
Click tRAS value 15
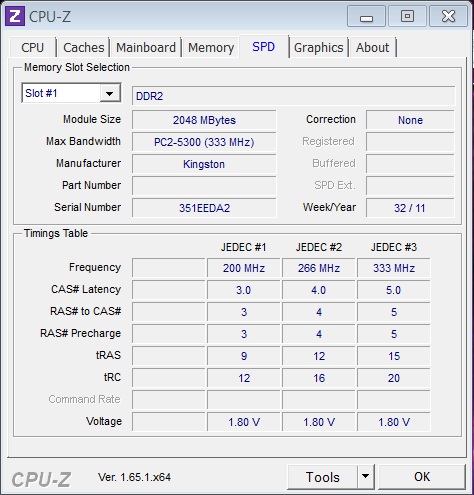(394, 356)
